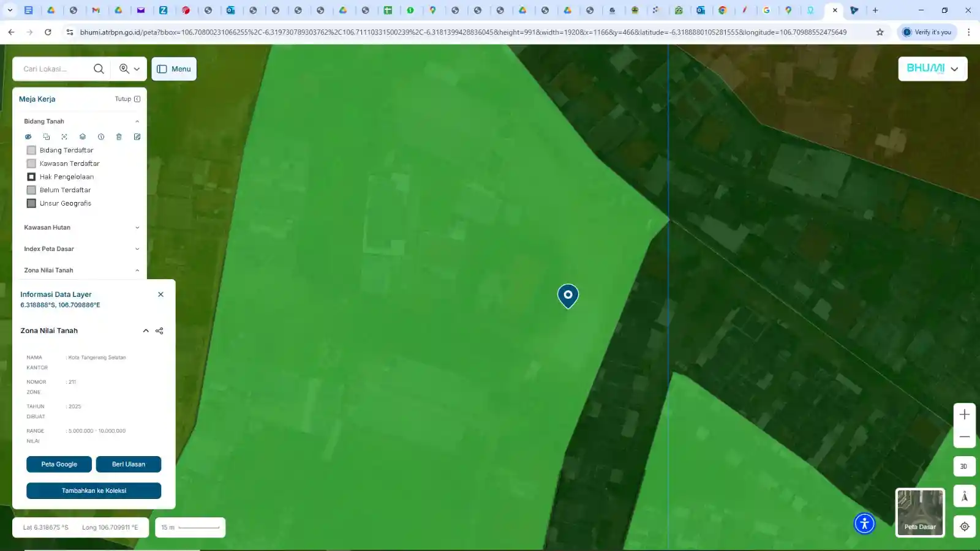980x551 pixels.
Task: Zoom in on the map with plus button
Action: click(964, 414)
